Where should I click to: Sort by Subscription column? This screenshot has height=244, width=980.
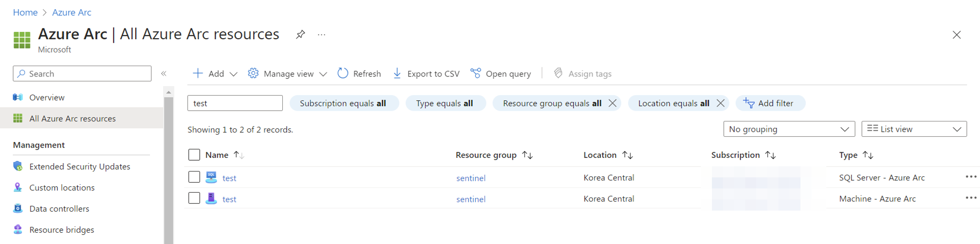[743, 155]
